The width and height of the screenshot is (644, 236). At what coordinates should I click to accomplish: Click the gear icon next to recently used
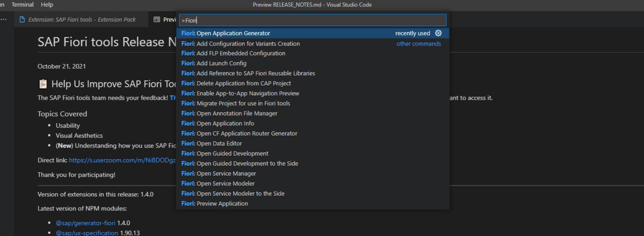[x=438, y=33]
